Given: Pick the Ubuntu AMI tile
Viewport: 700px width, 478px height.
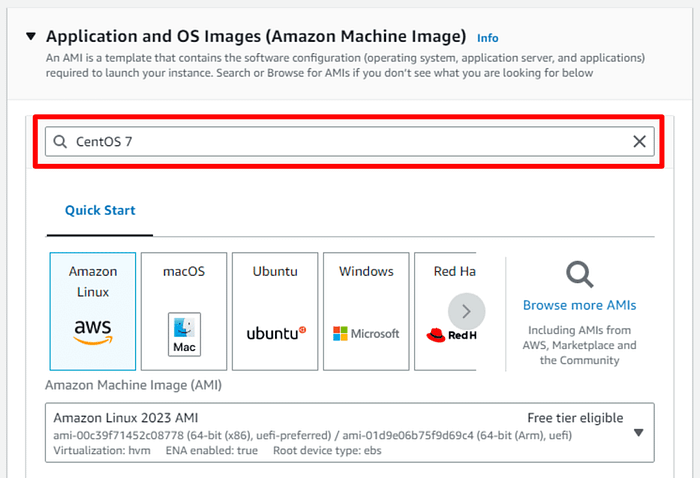Looking at the screenshot, I should coord(275,311).
